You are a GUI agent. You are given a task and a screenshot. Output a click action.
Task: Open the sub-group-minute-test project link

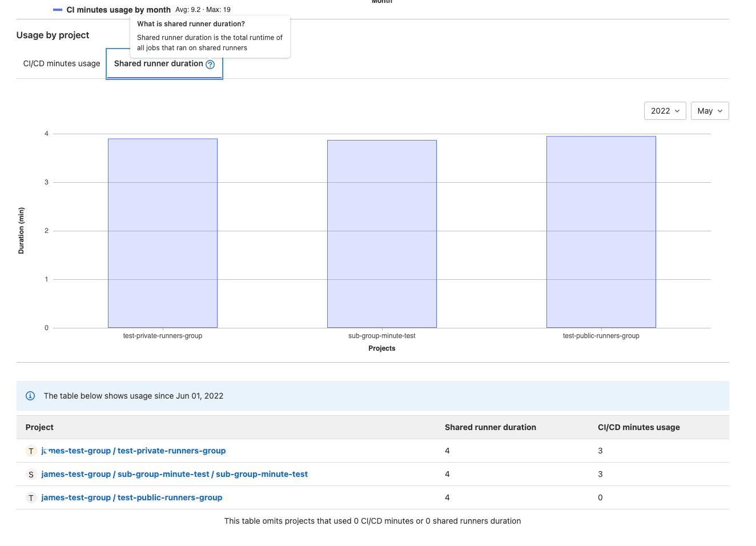[174, 474]
